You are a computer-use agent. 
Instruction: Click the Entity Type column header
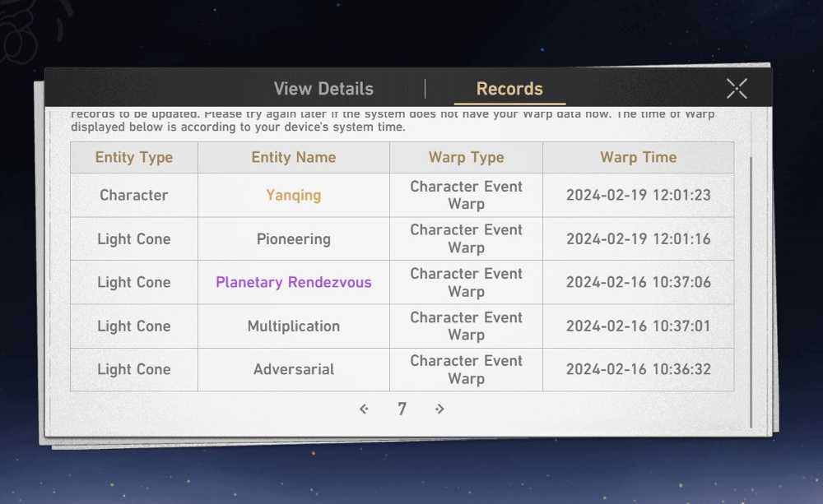[x=134, y=157]
